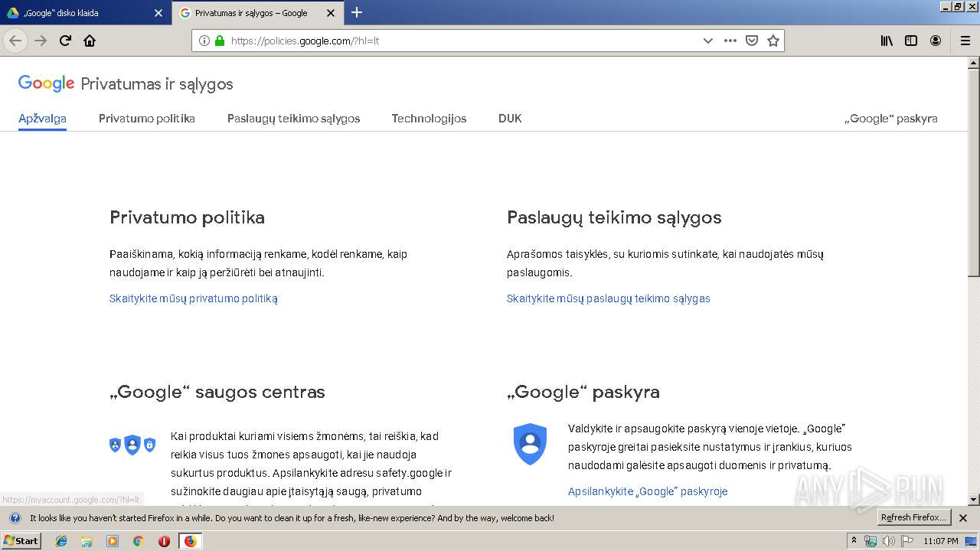Follow Skaitykite mūsų paslaugų teikimo sąlygas link

609,298
